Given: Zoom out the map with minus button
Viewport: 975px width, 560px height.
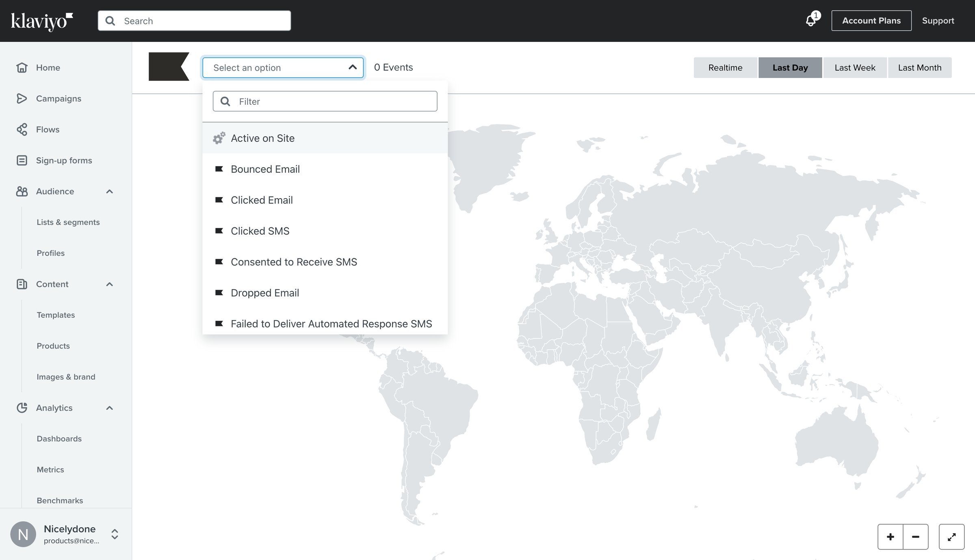Looking at the screenshot, I should [916, 536].
